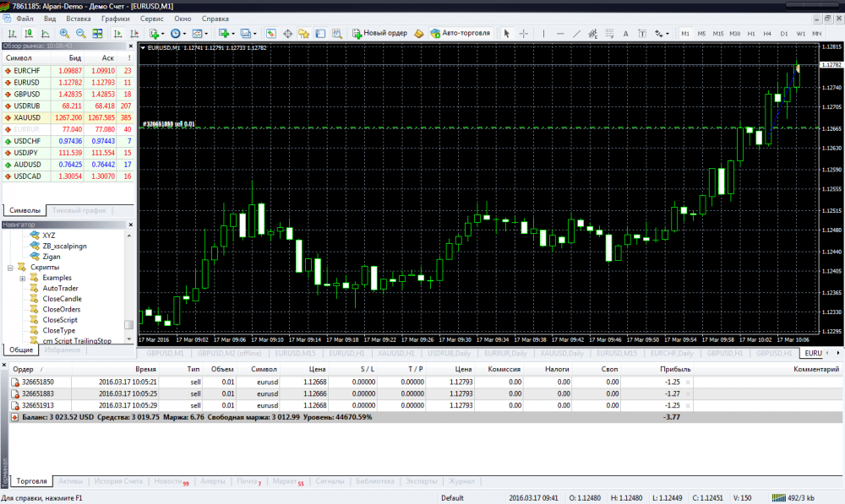Screen dimensions: 845x504
Task: Switch chart timeframe to M5
Action: coord(701,34)
